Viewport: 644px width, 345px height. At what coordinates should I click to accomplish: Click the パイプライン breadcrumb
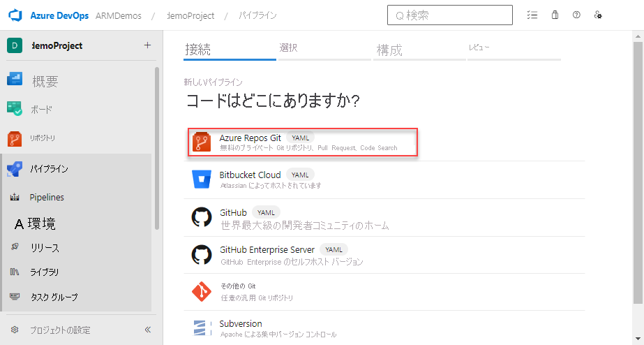pos(257,15)
